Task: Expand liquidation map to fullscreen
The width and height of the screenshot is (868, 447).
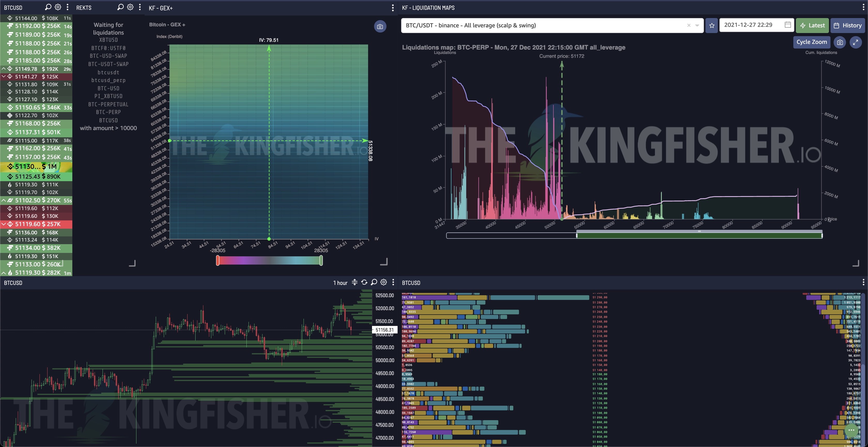Action: point(855,42)
